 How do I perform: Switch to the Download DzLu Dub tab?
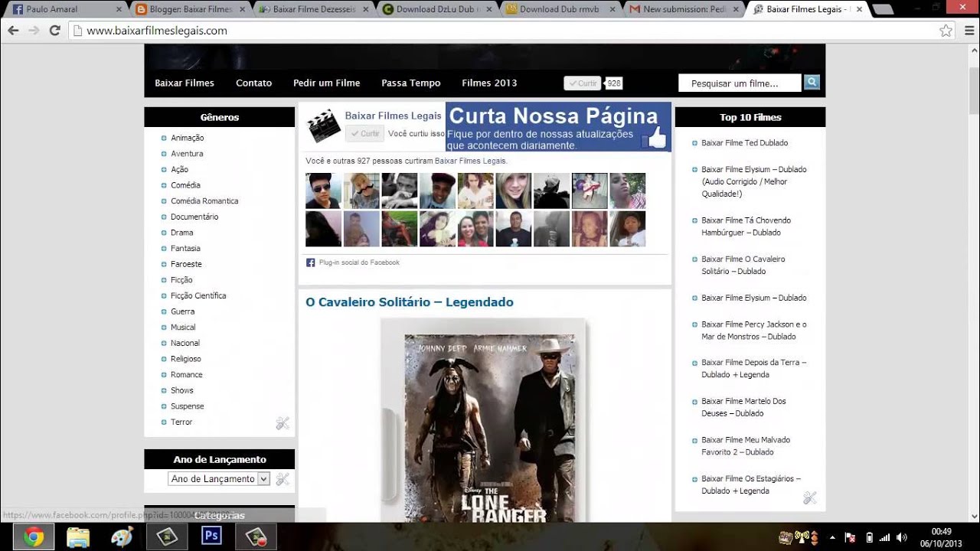[x=436, y=10]
